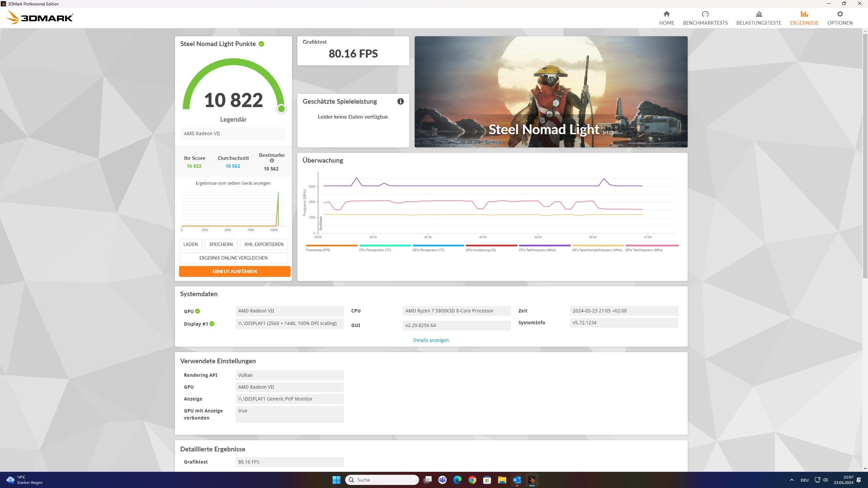Click info icon beside Geschätzte Spieleleistung

pos(400,101)
